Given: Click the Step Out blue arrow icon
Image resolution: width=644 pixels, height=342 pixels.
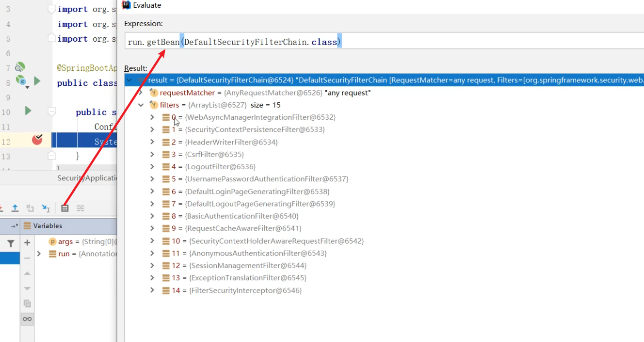Looking at the screenshot, I should pos(15,208).
